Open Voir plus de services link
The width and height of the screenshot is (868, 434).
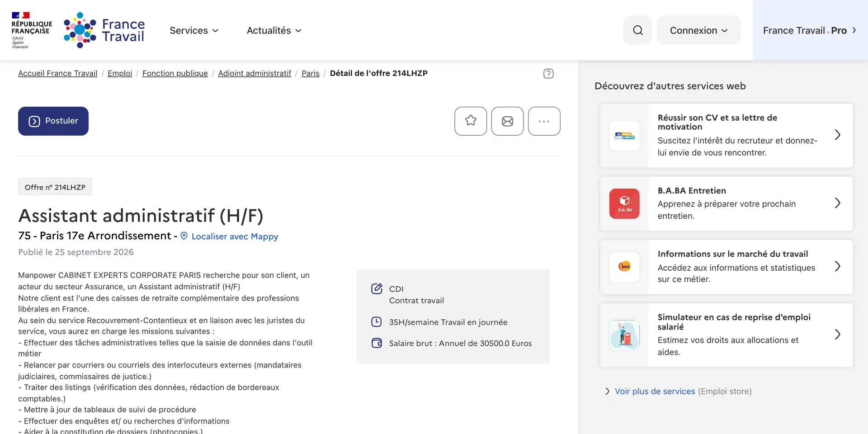655,392
